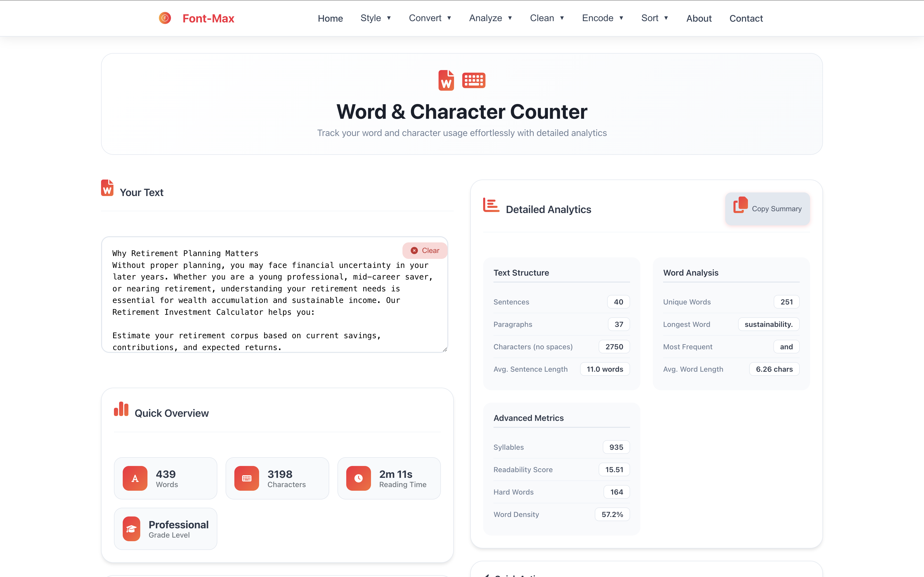Click the Reading Time clock icon
Viewport: 924px width, 577px height.
click(358, 478)
